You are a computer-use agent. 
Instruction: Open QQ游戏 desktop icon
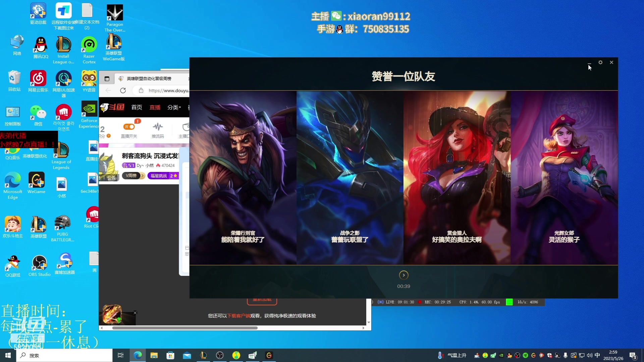pos(13,266)
